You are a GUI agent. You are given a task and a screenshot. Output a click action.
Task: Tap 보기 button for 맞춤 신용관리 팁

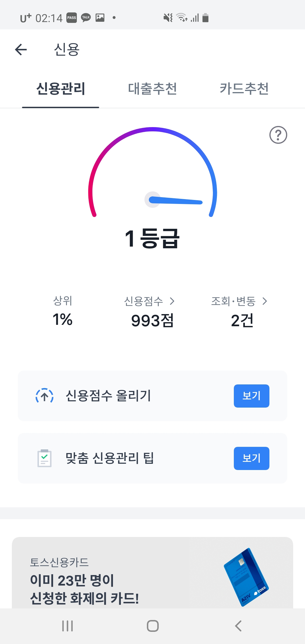click(251, 458)
